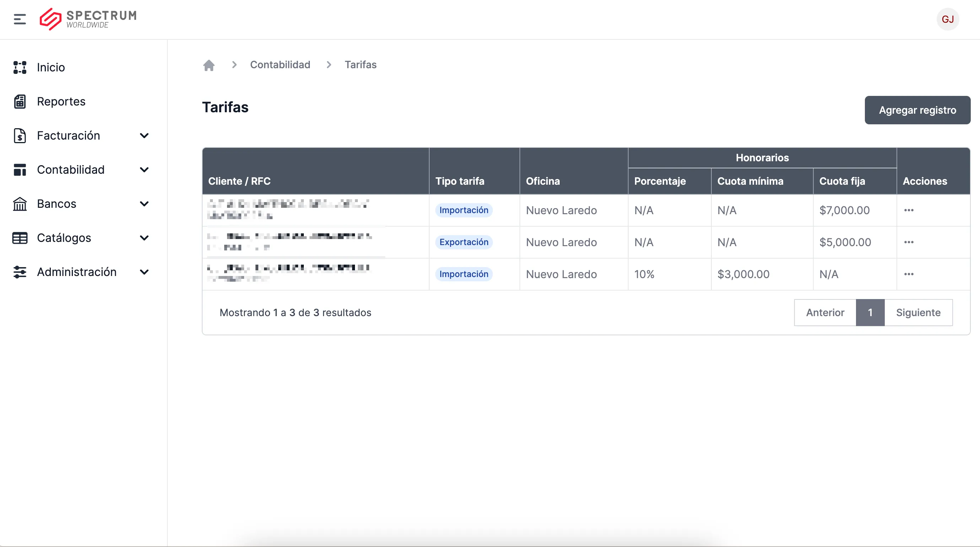Collapse sidebar with hamburger menu icon
Image resolution: width=980 pixels, height=547 pixels.
click(20, 19)
